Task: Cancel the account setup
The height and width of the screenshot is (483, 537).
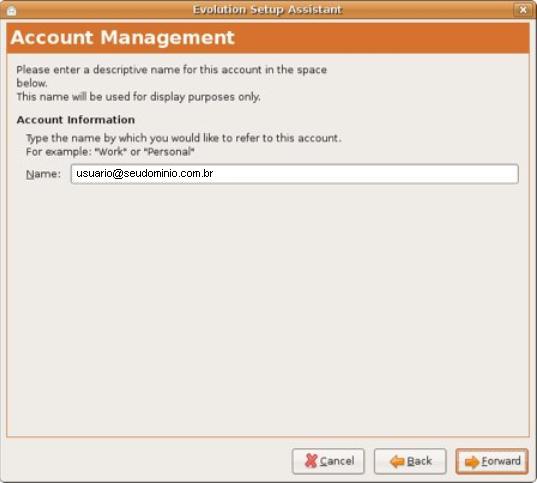Action: pos(328,461)
